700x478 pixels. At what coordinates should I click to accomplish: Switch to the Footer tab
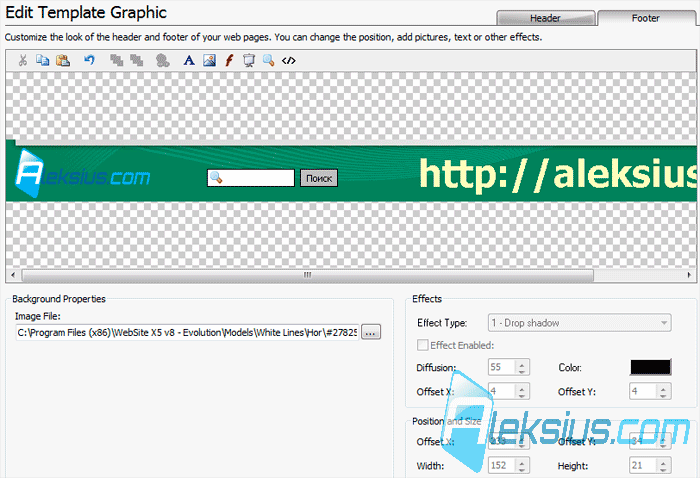[x=646, y=18]
